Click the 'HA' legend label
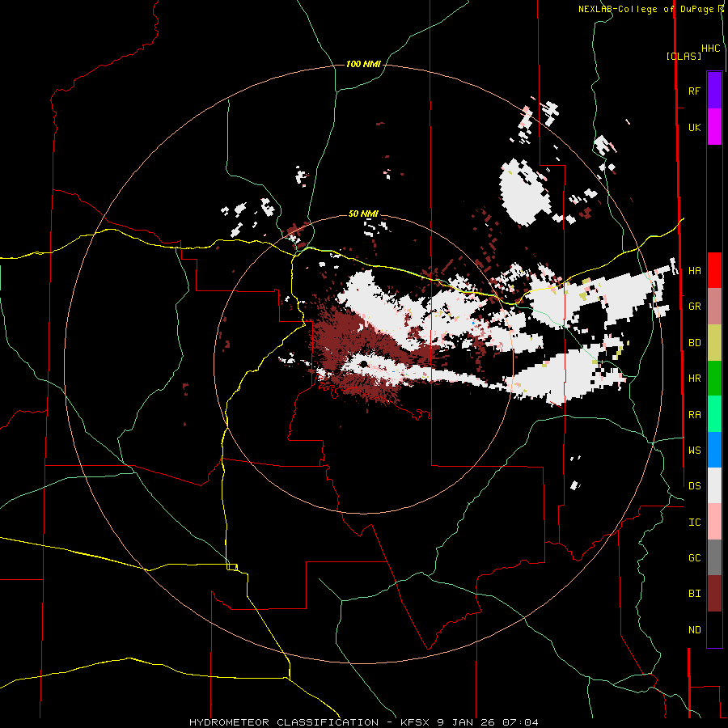The image size is (728, 728). coord(694,271)
